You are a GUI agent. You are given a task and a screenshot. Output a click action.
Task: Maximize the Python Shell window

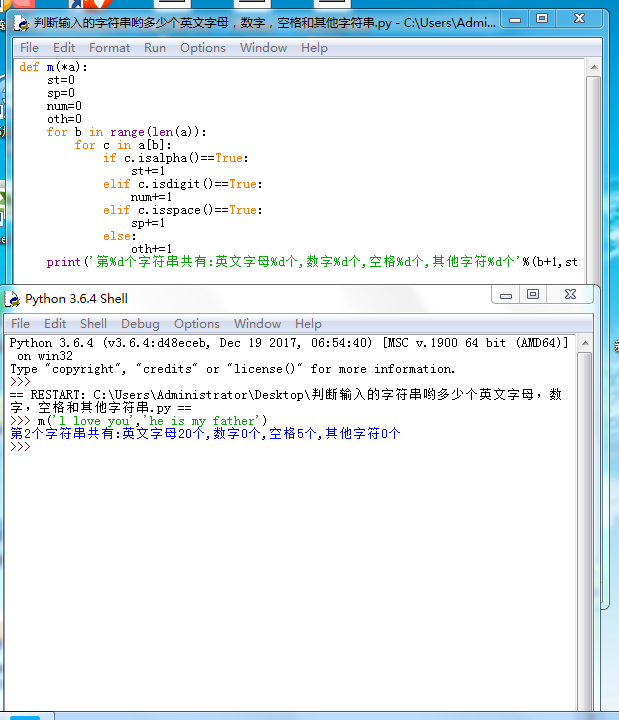click(x=533, y=294)
